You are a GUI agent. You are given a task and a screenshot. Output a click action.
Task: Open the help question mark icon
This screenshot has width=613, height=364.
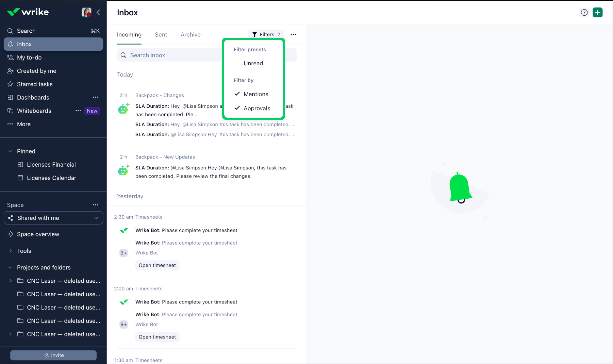point(584,13)
